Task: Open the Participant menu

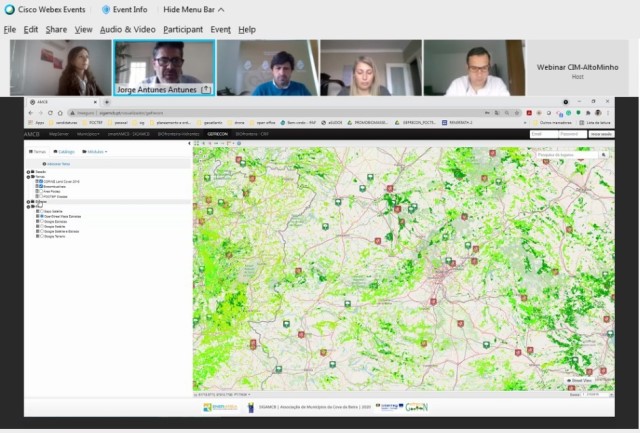Action: [183, 30]
